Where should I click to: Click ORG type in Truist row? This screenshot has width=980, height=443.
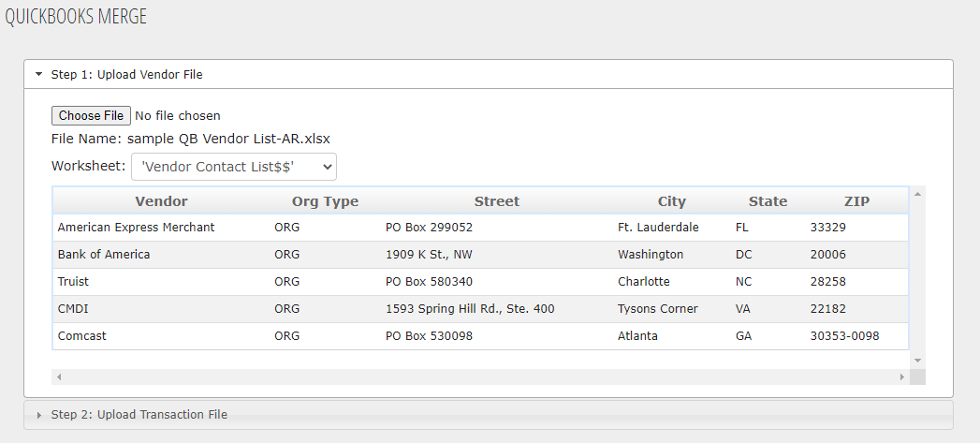pyautogui.click(x=325, y=282)
